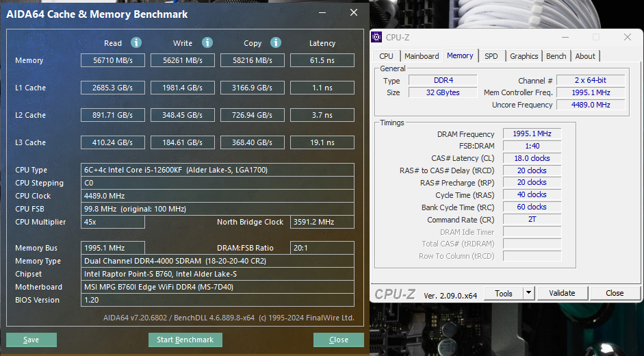The height and width of the screenshot is (356, 644).
Task: Click the L3 Cache Write value 184.61 GB/s
Action: click(x=182, y=142)
